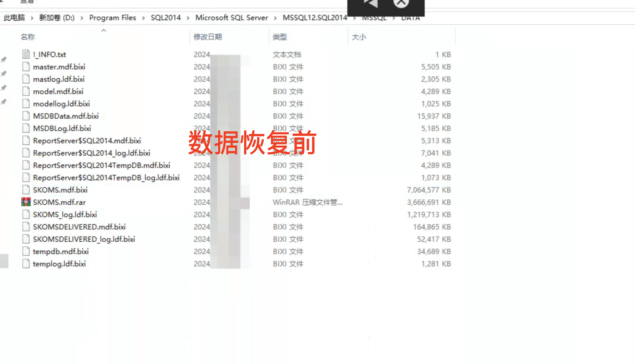This screenshot has height=364, width=635.
Task: Click the ReportServer$SQL2014_log.ldf.bixi file icon
Action: click(26, 153)
